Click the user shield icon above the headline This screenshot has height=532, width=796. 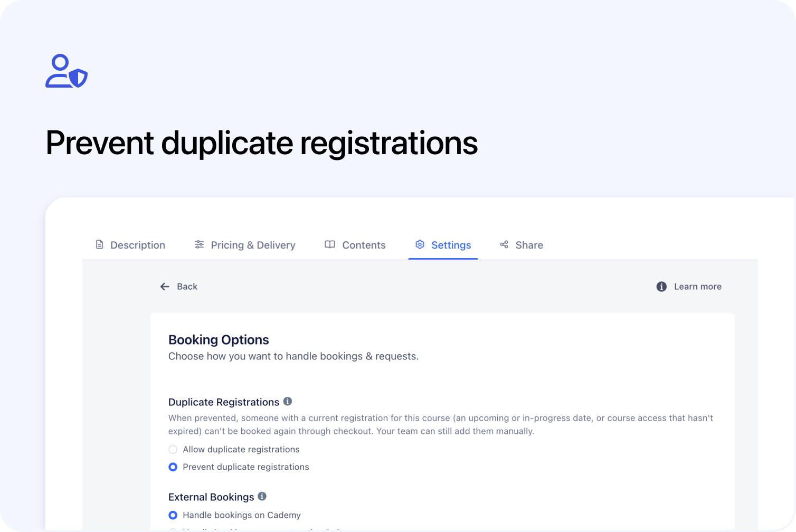point(67,71)
